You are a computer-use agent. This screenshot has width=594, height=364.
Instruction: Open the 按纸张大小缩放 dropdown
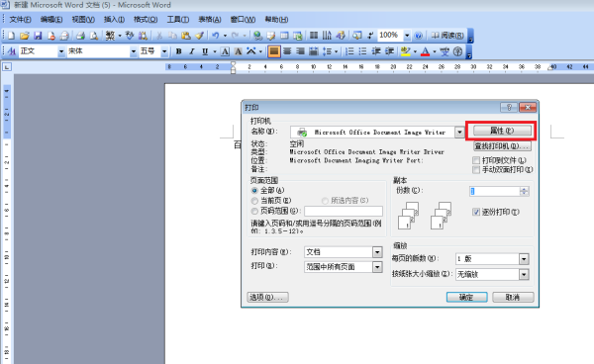(524, 274)
